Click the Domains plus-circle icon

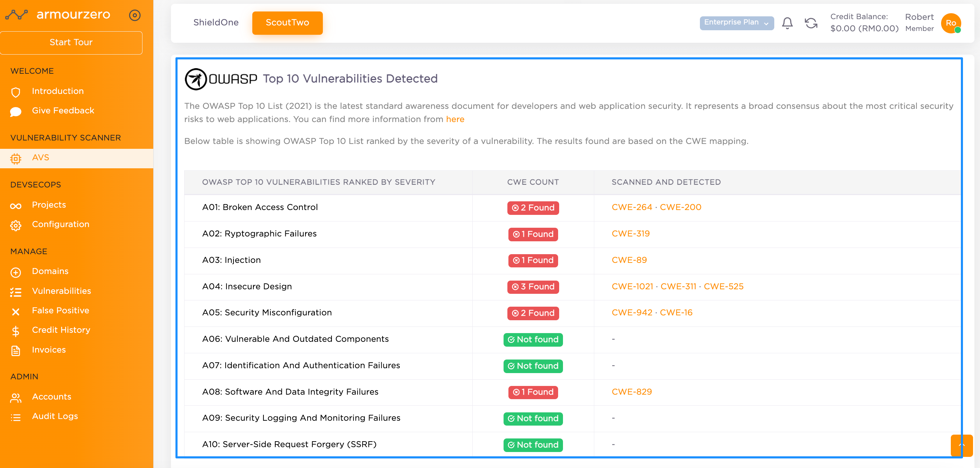(x=16, y=273)
